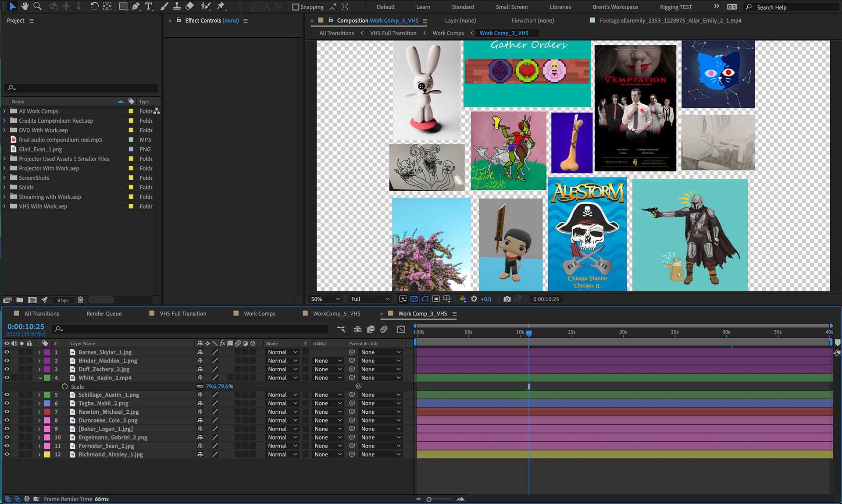Hide the White_Kadin_2.mp4 layer
The height and width of the screenshot is (504, 842).
(x=7, y=378)
